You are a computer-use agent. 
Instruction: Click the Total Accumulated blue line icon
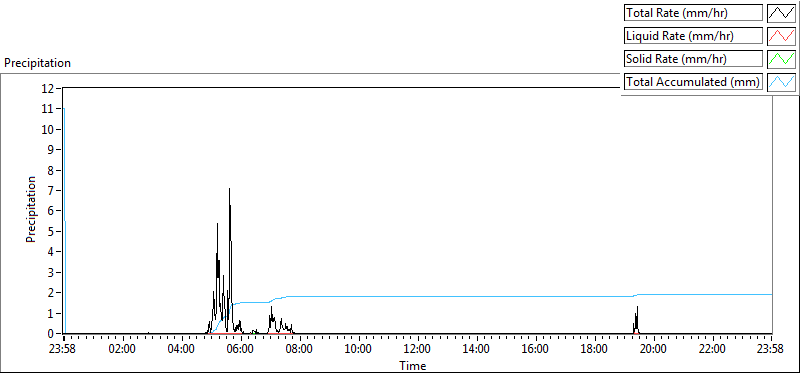click(x=782, y=82)
